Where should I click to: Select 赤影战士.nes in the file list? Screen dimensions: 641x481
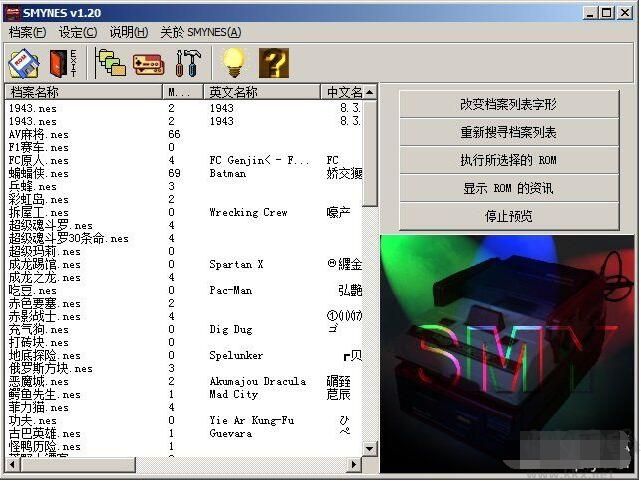tap(45, 317)
